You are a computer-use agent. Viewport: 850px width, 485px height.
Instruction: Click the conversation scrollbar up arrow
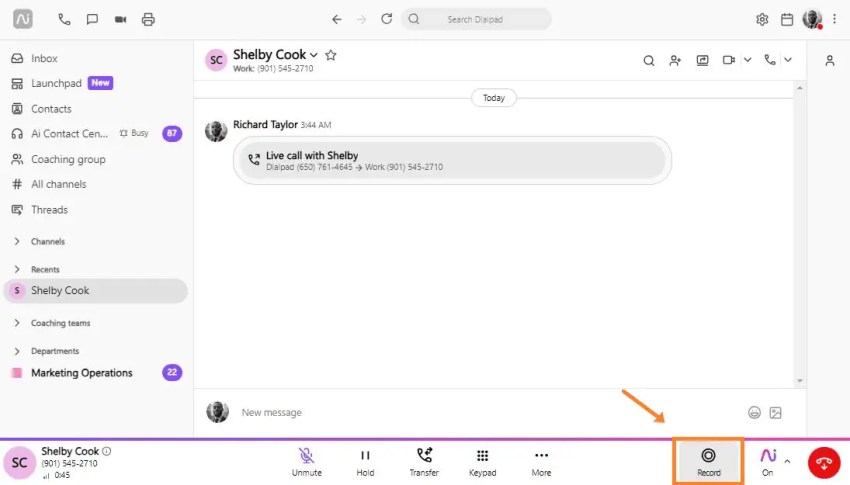(800, 88)
